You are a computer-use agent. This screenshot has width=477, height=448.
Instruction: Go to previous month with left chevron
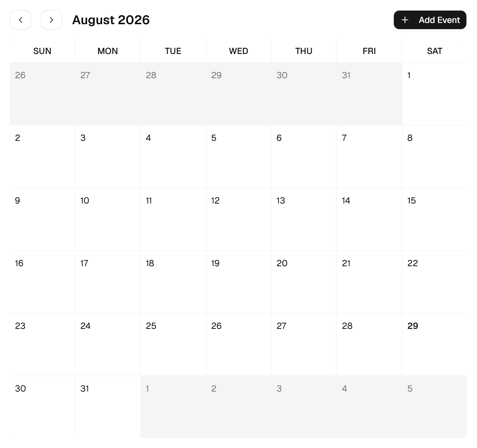20,20
